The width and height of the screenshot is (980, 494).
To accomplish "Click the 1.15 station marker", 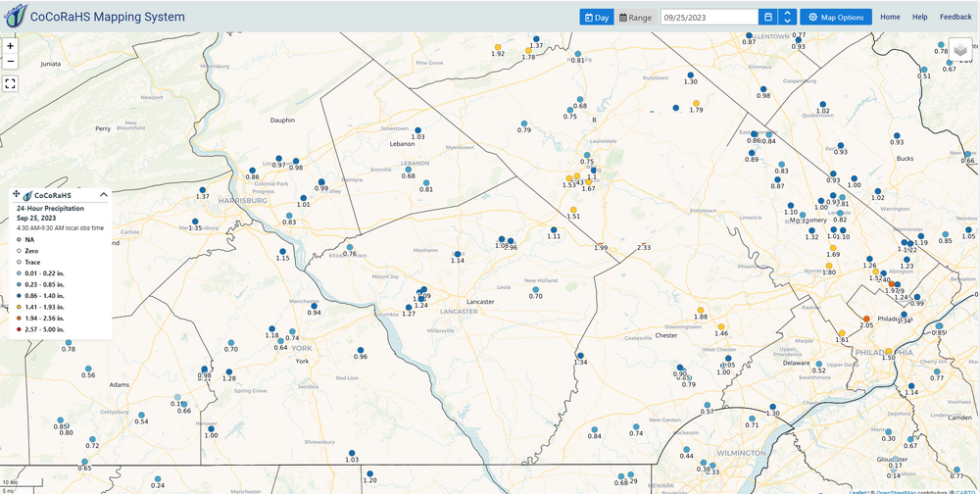I will pyautogui.click(x=282, y=251).
